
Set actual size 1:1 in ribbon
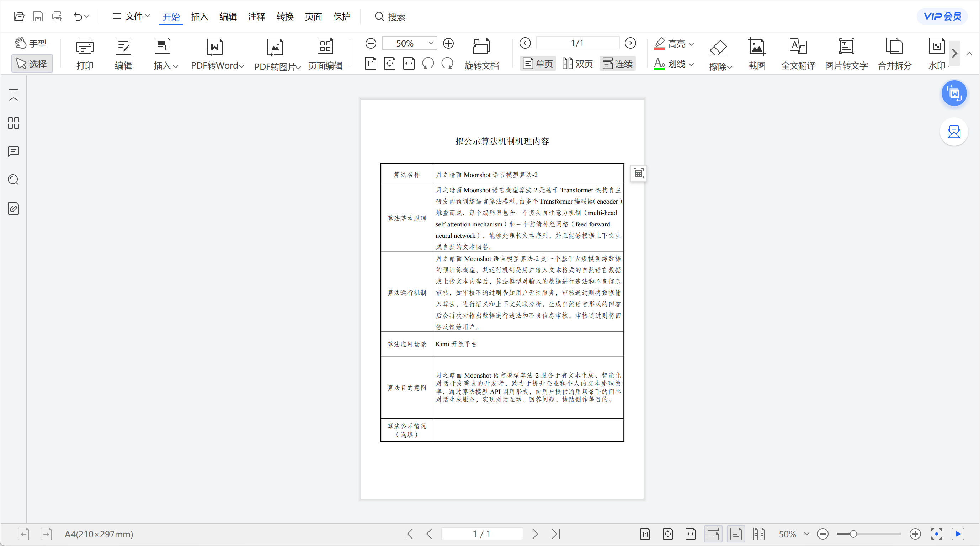[x=371, y=64]
